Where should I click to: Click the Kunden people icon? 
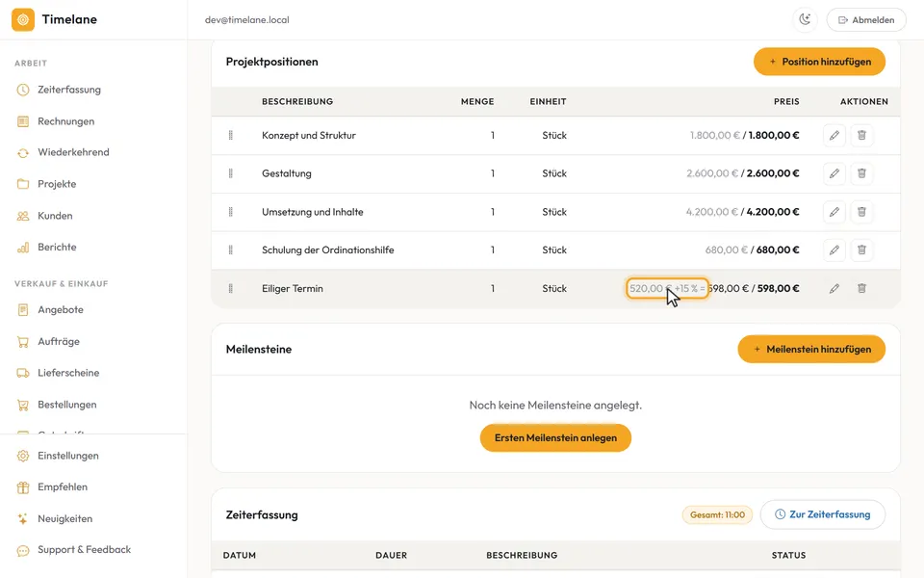pos(23,216)
